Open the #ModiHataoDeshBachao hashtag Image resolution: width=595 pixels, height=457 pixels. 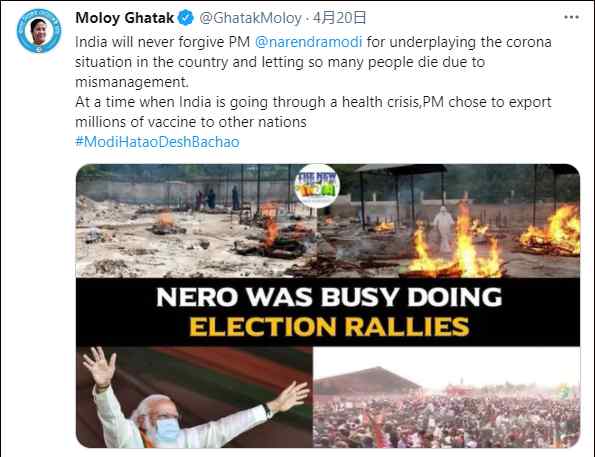point(157,142)
